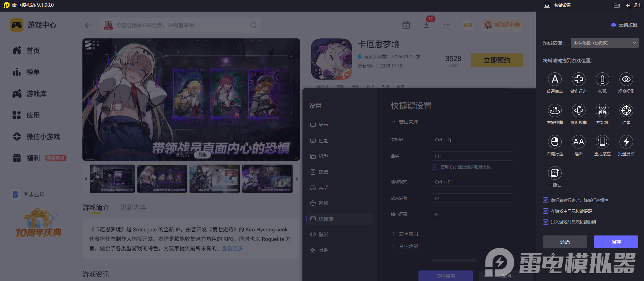This screenshot has height=281, width=644.
Task: Select the 快捷键 settings tab
Action: (340, 219)
